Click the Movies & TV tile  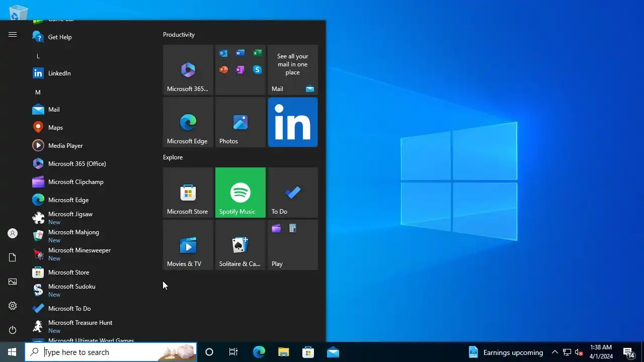pyautogui.click(x=188, y=245)
